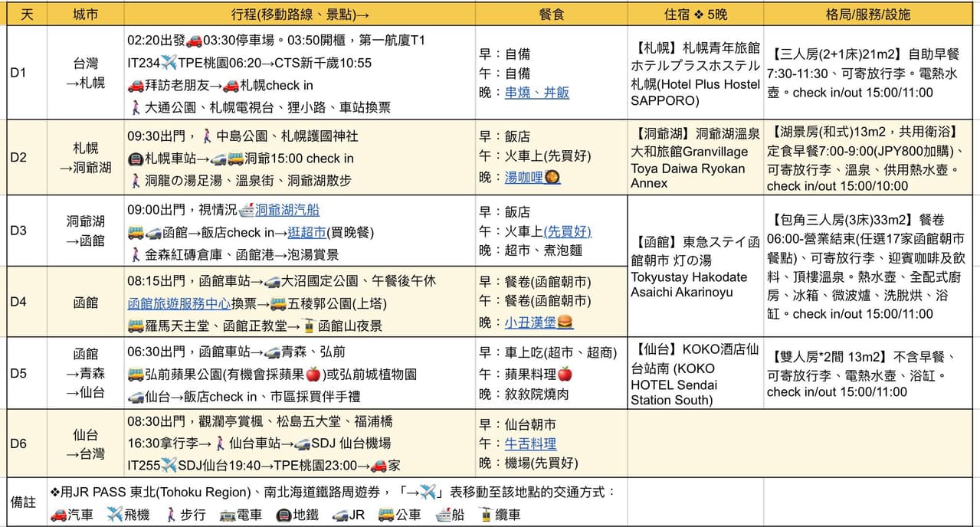Select the 函館→青森→仙台 city cell
This screenshot has height=527, width=980.
pyautogui.click(x=85, y=373)
